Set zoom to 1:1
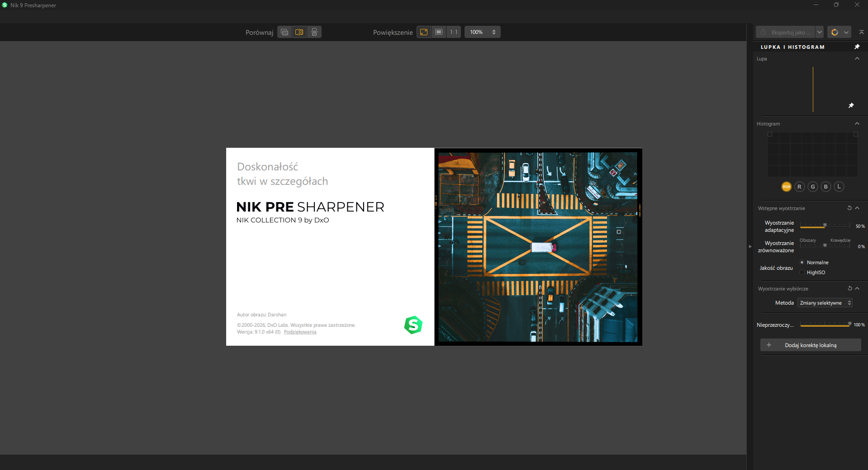This screenshot has height=470, width=868. 454,32
